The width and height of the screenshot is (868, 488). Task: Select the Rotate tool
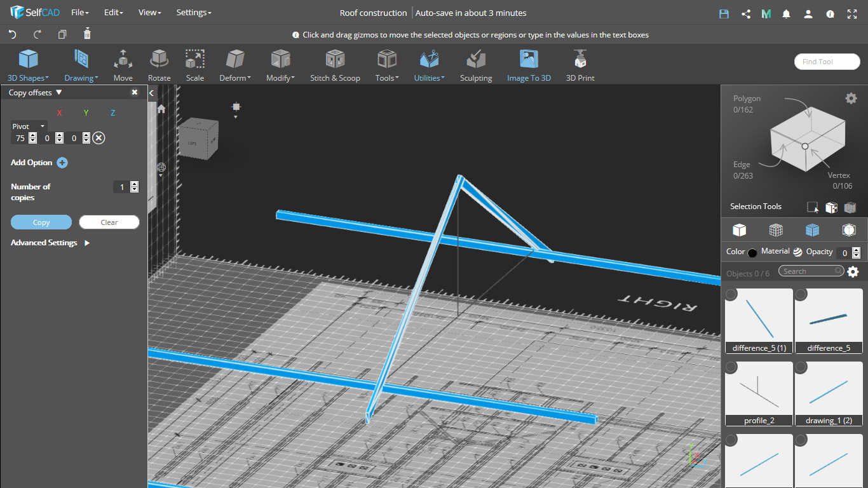[159, 65]
